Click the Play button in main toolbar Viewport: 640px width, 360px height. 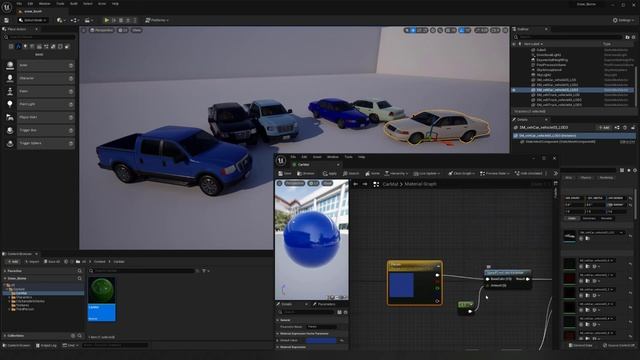coord(107,20)
